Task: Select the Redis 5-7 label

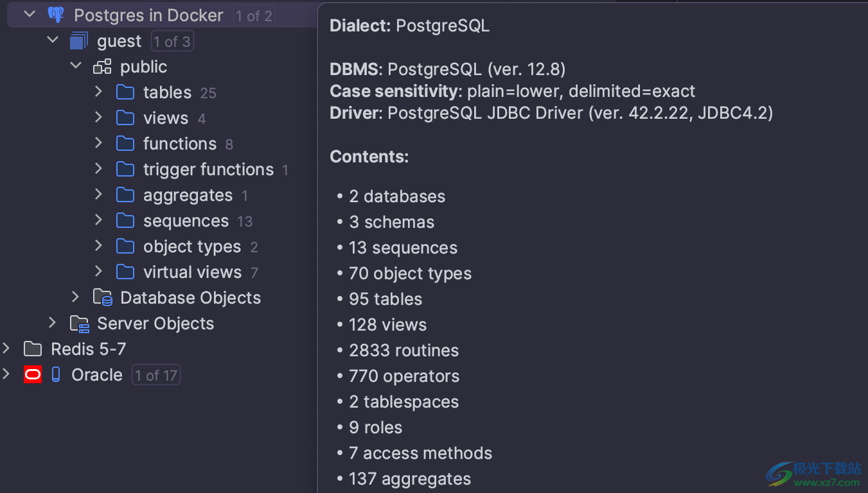Action: [x=89, y=349]
